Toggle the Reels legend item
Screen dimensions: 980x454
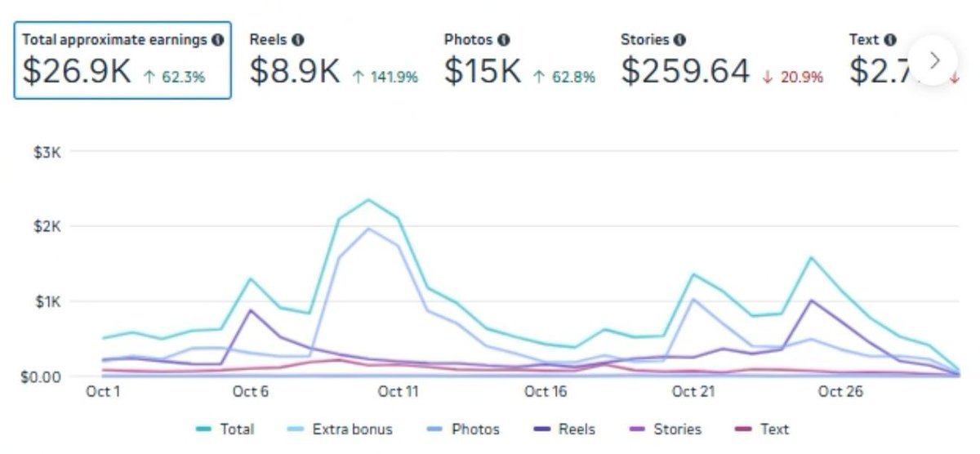pyautogui.click(x=567, y=429)
